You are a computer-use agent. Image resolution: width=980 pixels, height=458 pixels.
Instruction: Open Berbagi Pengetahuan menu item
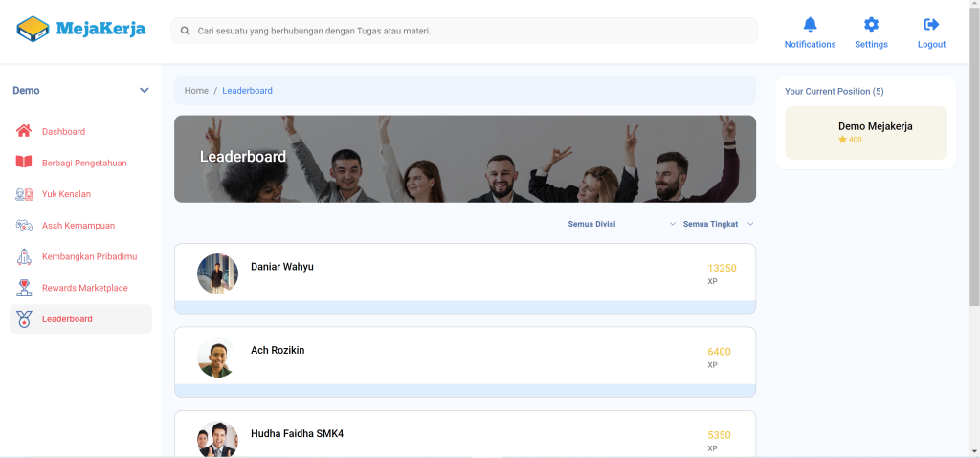(80, 163)
